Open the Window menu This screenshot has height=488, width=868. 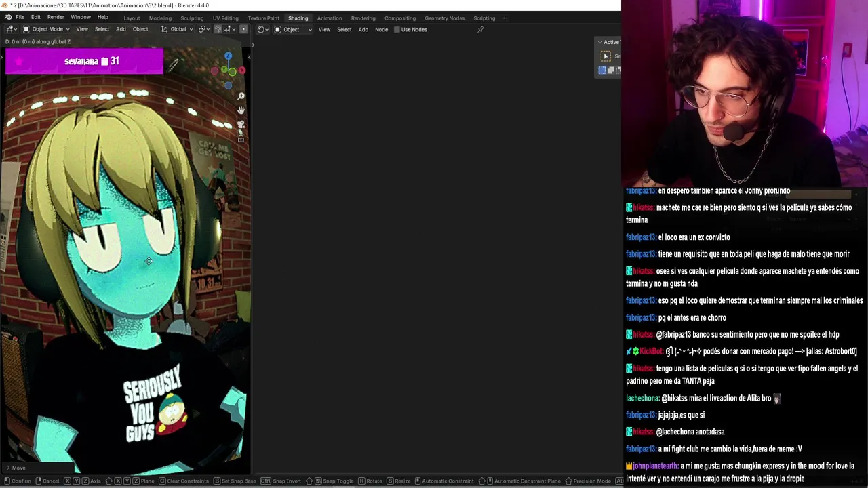coord(81,17)
